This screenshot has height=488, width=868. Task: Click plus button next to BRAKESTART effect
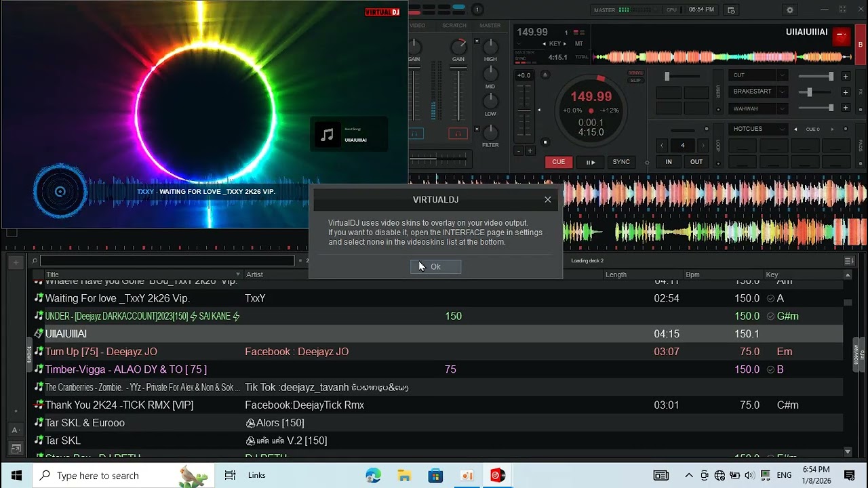click(846, 92)
